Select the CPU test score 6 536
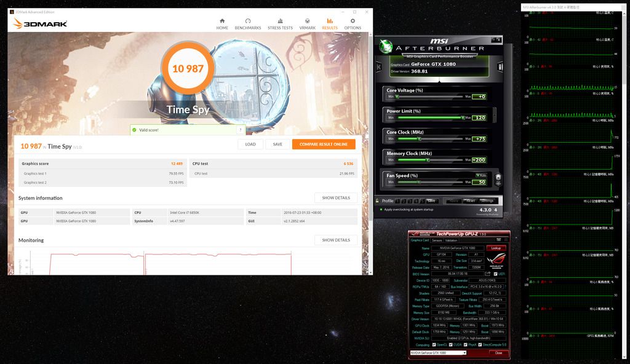630x364 pixels. (348, 164)
